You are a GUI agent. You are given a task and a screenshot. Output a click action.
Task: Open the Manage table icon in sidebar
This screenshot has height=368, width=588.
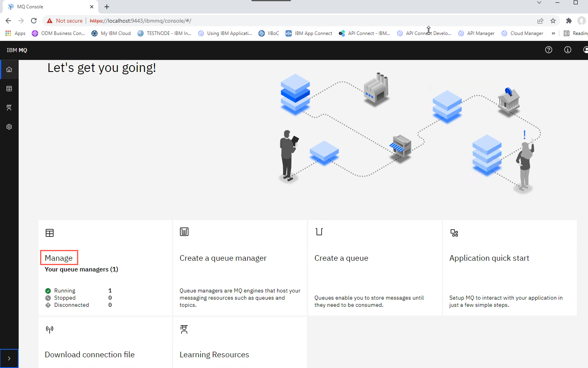tap(9, 89)
